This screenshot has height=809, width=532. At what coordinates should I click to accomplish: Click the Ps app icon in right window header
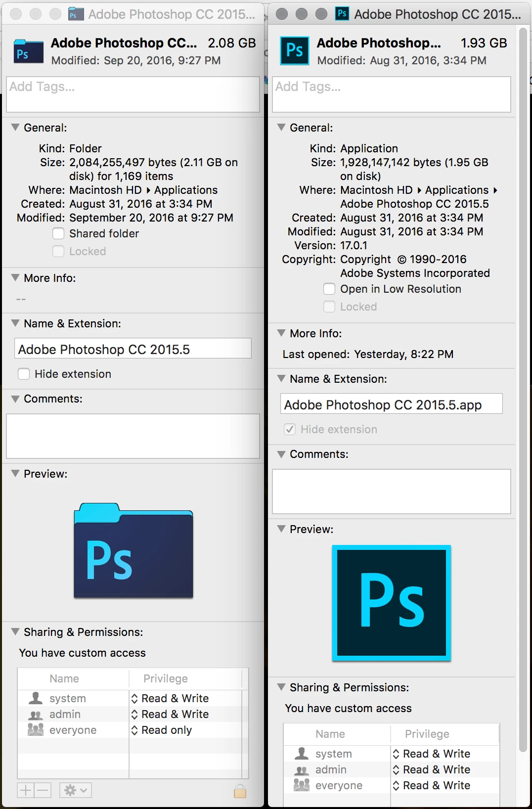(x=295, y=50)
